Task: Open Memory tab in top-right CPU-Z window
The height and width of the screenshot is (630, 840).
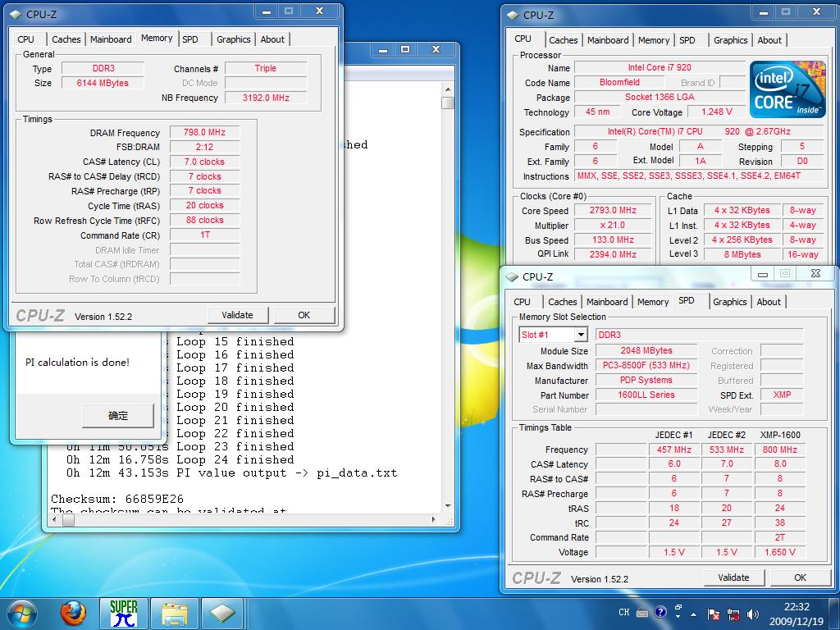Action: point(654,40)
